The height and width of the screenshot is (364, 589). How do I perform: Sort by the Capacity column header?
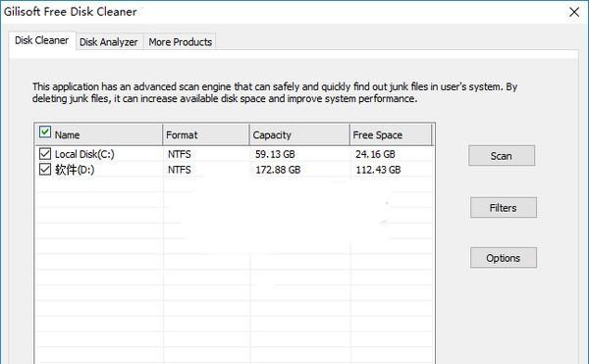click(299, 134)
